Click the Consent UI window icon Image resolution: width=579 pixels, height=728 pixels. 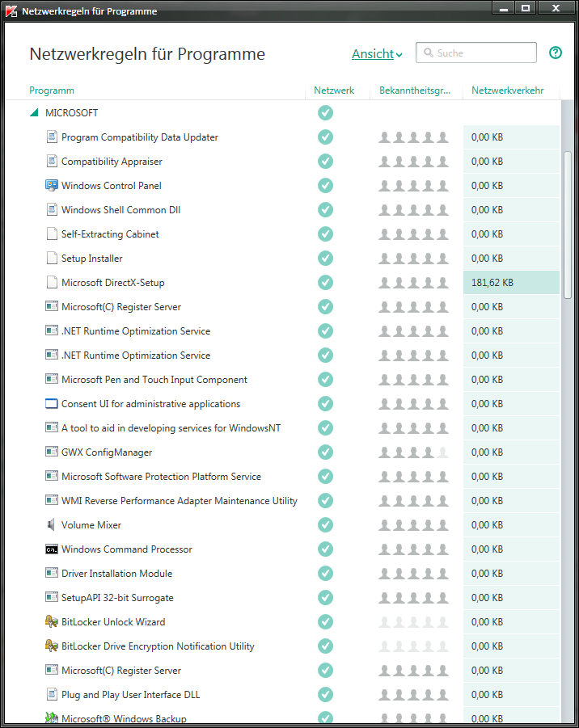pos(52,403)
